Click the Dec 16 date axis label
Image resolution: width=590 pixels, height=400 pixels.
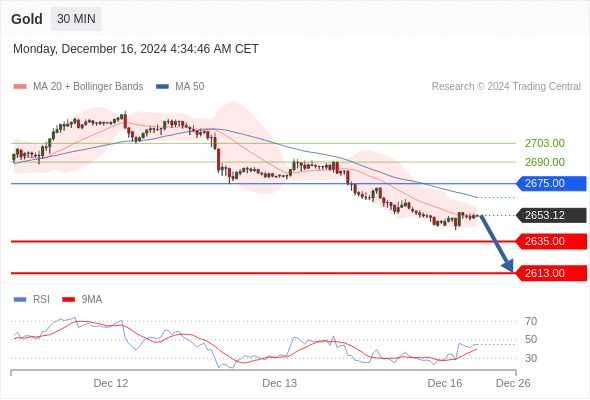pyautogui.click(x=445, y=383)
